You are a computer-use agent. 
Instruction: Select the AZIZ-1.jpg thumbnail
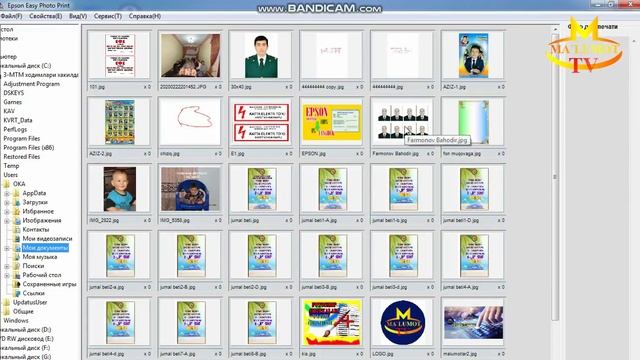click(x=473, y=56)
